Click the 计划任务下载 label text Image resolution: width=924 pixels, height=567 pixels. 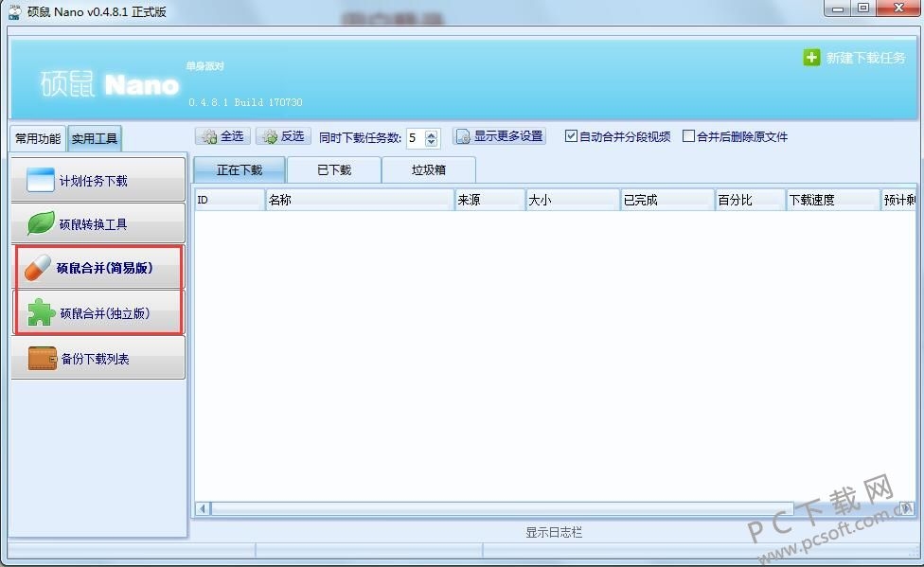coord(94,181)
